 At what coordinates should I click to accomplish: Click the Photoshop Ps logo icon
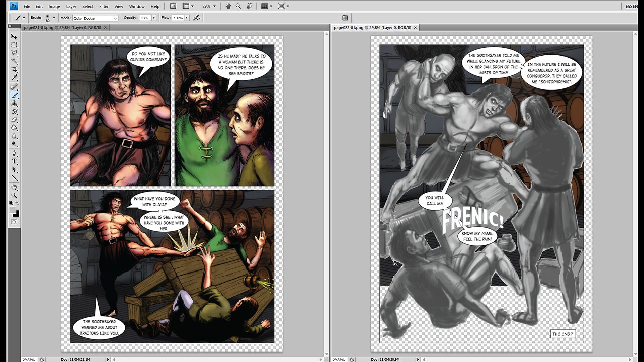click(x=14, y=6)
